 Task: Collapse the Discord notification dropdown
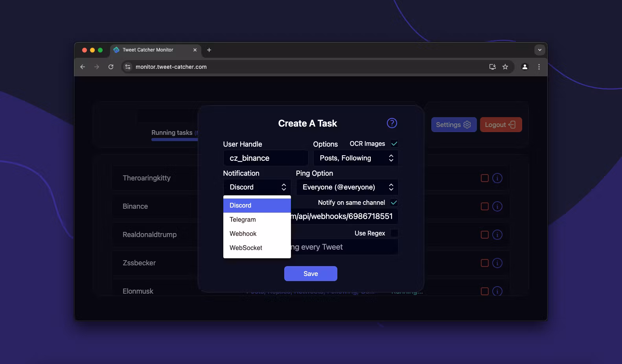[x=257, y=187]
